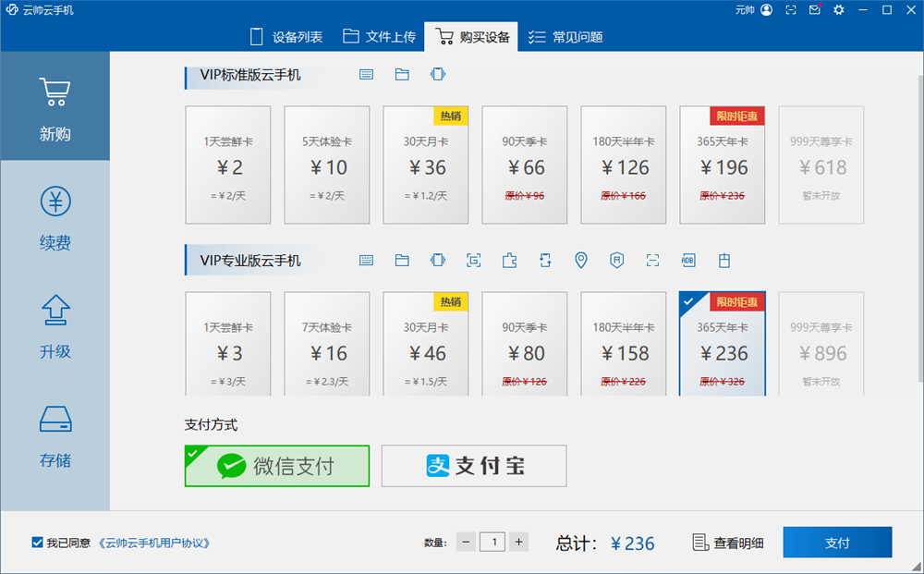The height and width of the screenshot is (574, 924).
Task: Open the 新购 shopping cart section
Action: click(x=55, y=106)
